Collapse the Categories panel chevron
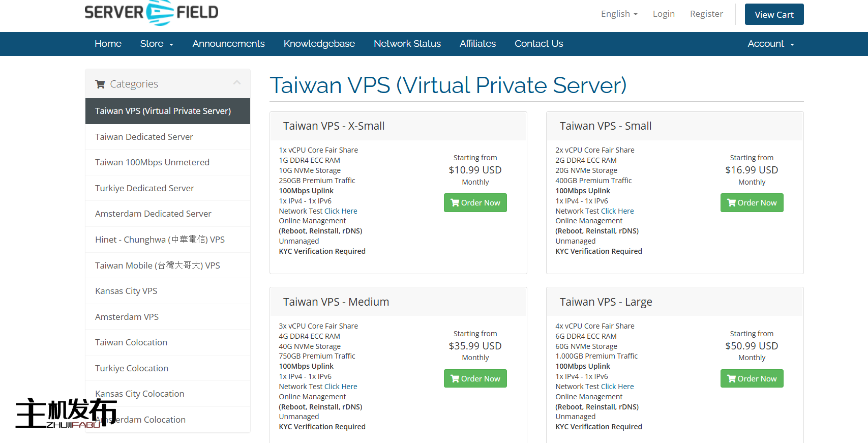Image resolution: width=868 pixels, height=443 pixels. [236, 82]
